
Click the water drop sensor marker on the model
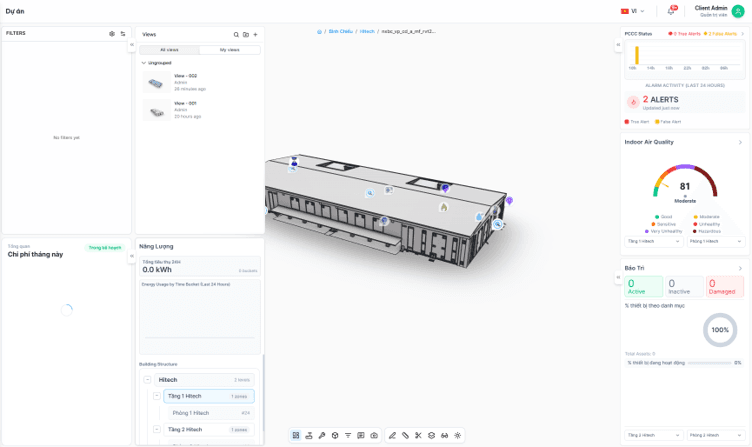(479, 217)
